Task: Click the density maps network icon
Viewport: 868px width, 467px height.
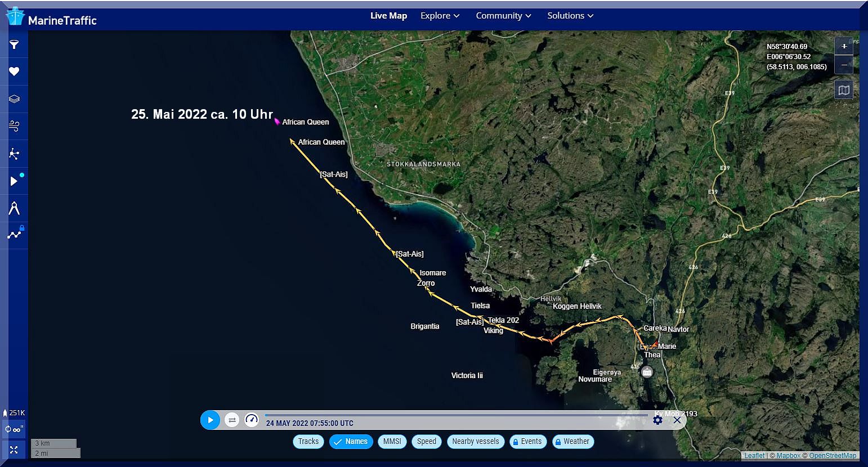Action: [14, 154]
